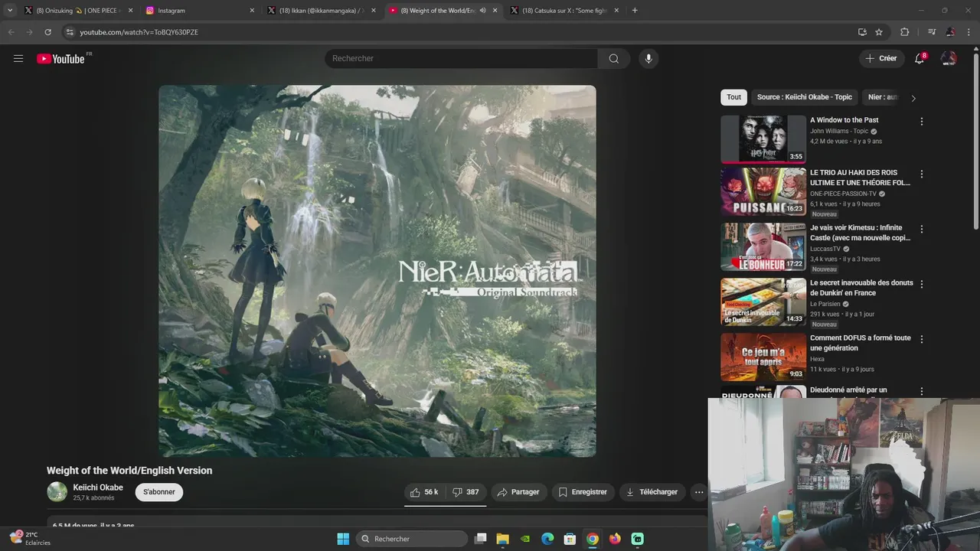View site information icon in address bar
The height and width of the screenshot is (551, 980).
70,32
